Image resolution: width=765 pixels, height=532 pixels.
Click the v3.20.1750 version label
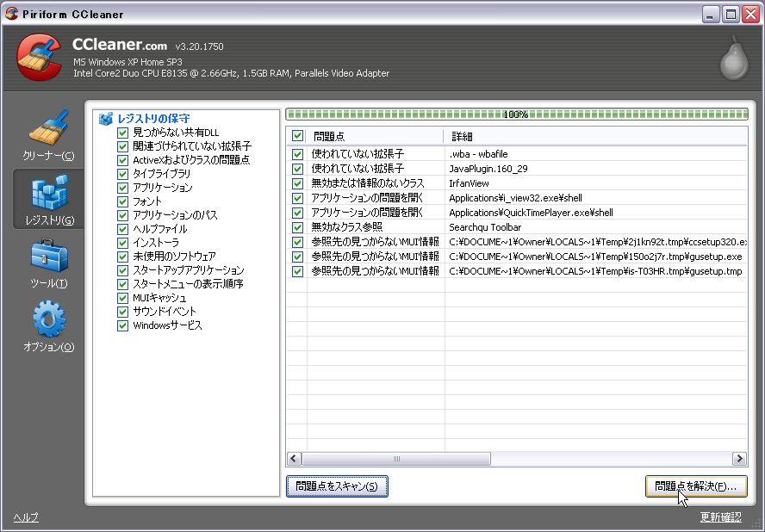coord(199,46)
